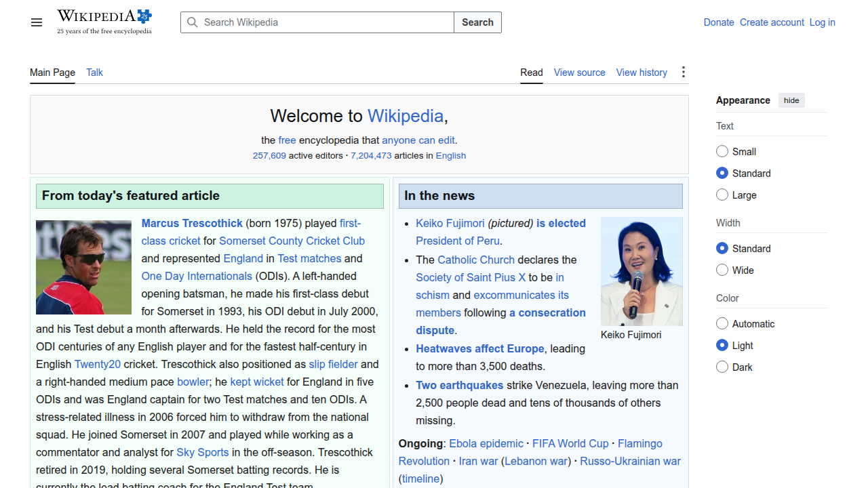Open the three-dot more options menu
868x488 pixels.
tap(684, 73)
